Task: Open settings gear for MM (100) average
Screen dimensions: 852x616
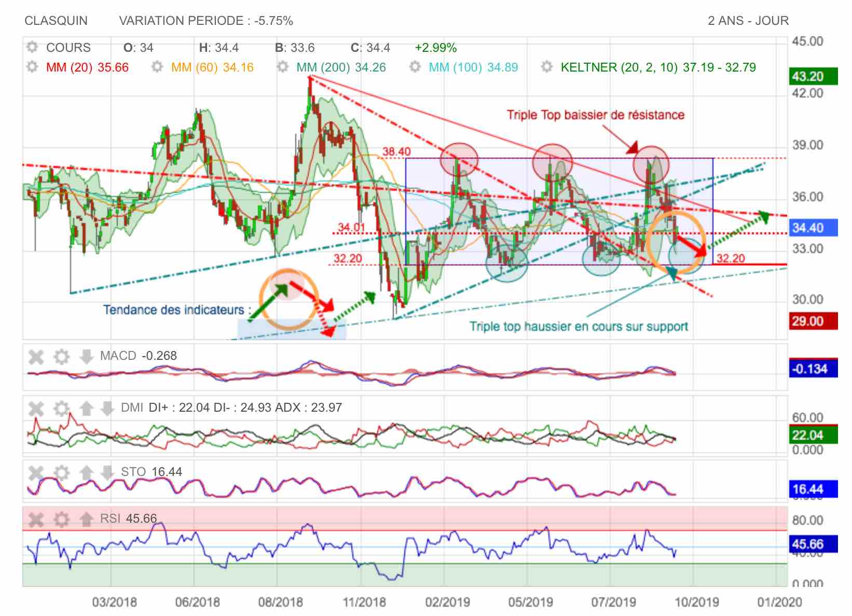Action: coord(415,67)
